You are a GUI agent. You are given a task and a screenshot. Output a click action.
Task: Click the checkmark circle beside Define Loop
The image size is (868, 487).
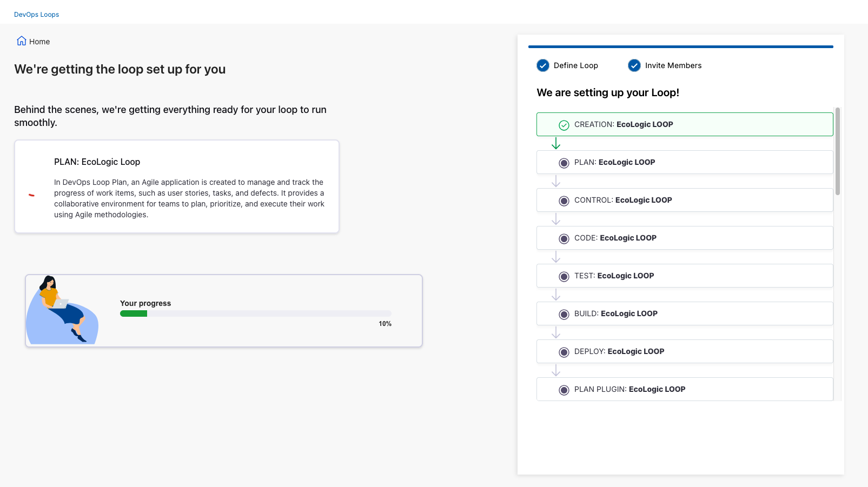coord(543,65)
